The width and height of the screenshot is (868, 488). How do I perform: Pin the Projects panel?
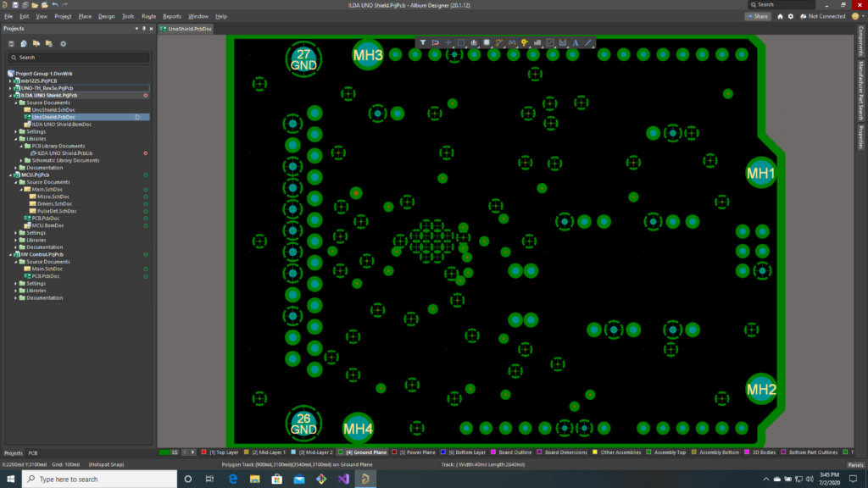pos(145,28)
